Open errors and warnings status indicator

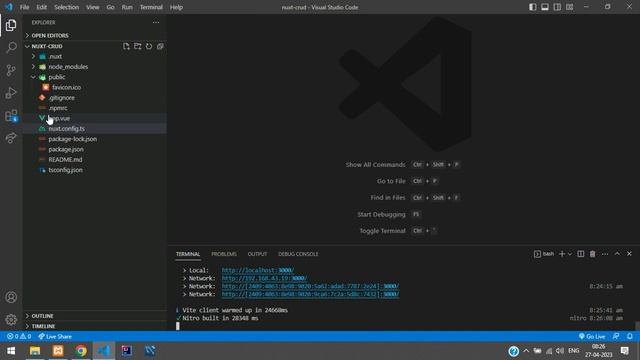pos(19,337)
